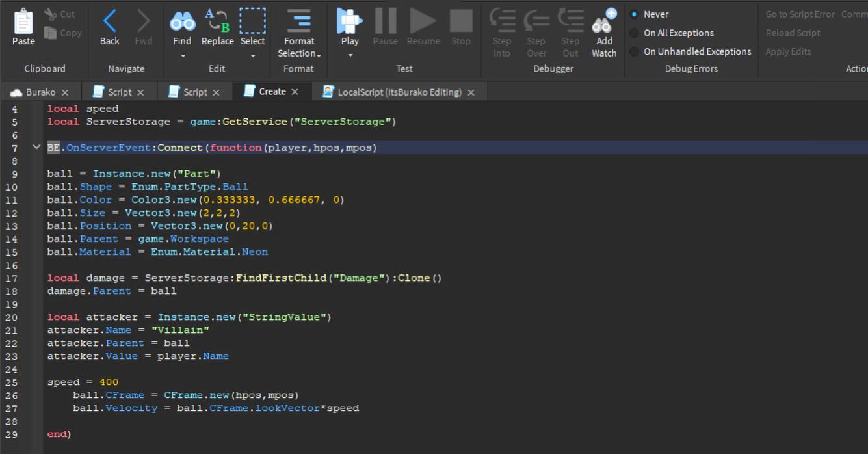
Task: Click the Add Watch icon
Action: (604, 21)
